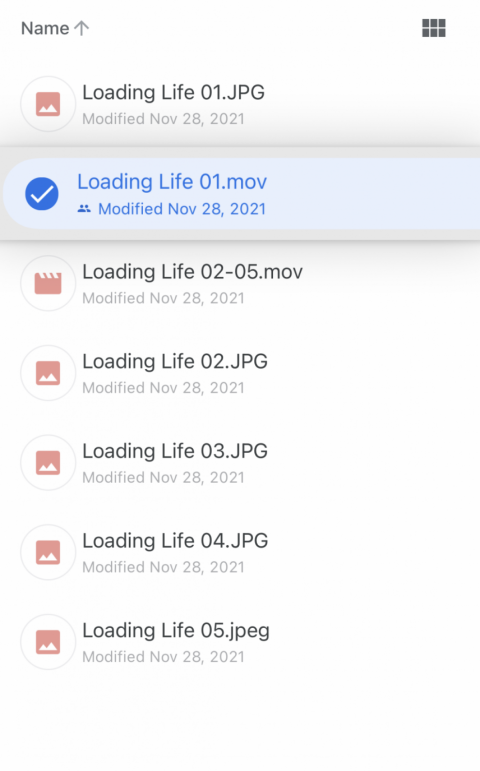Viewport: 480px width, 771px height.
Task: Switch to grid view layout
Action: point(434,28)
